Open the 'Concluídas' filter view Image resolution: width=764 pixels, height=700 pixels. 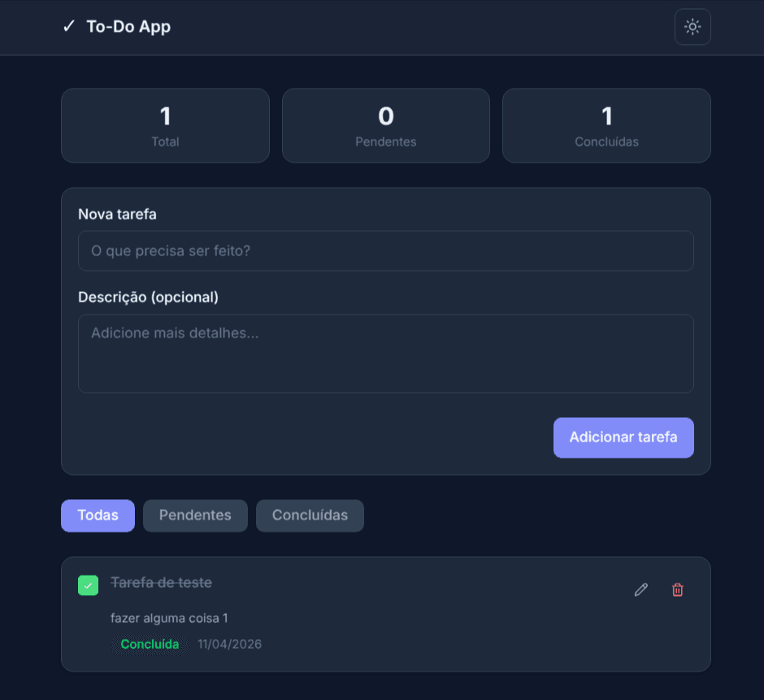310,515
